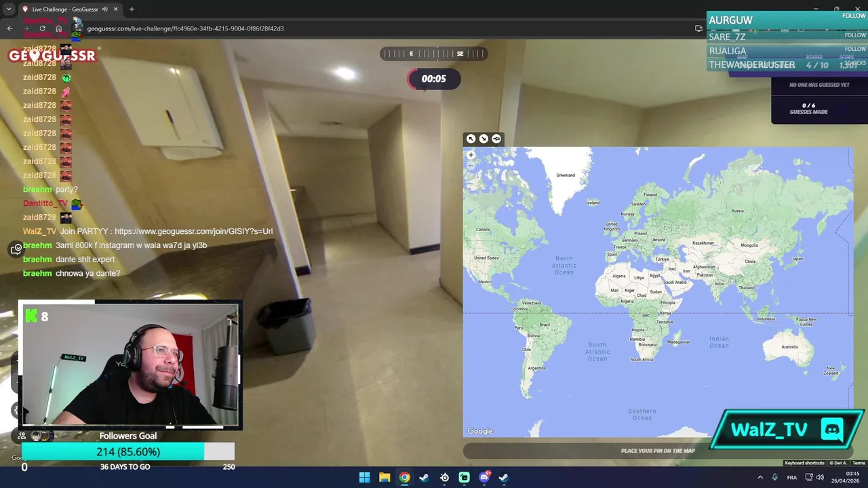Close the Live Challenge - GeoGuessr tab

click(x=115, y=9)
